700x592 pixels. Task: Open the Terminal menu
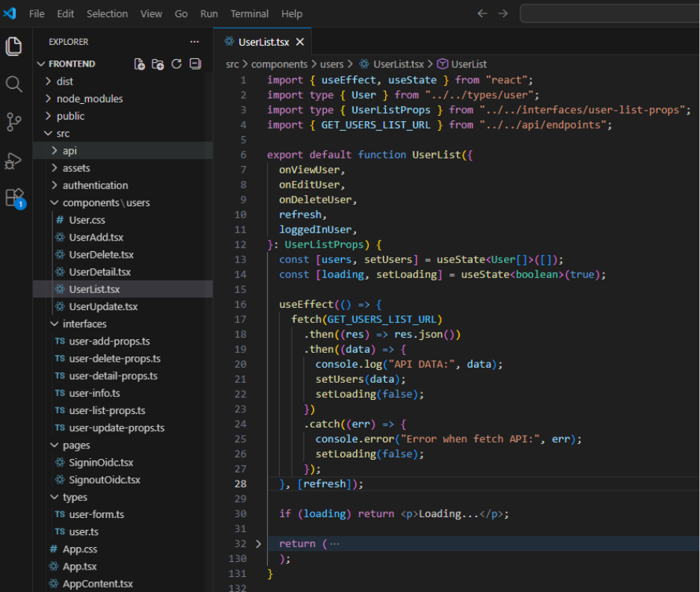(249, 13)
